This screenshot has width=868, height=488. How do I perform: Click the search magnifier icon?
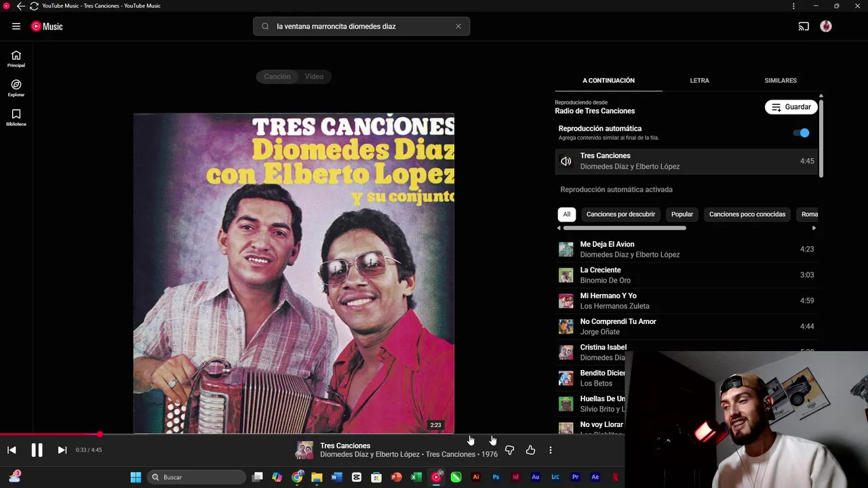pos(266,26)
